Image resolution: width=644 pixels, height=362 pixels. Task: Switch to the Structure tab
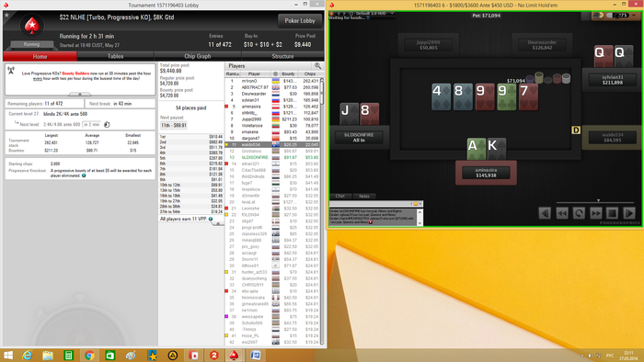click(282, 56)
